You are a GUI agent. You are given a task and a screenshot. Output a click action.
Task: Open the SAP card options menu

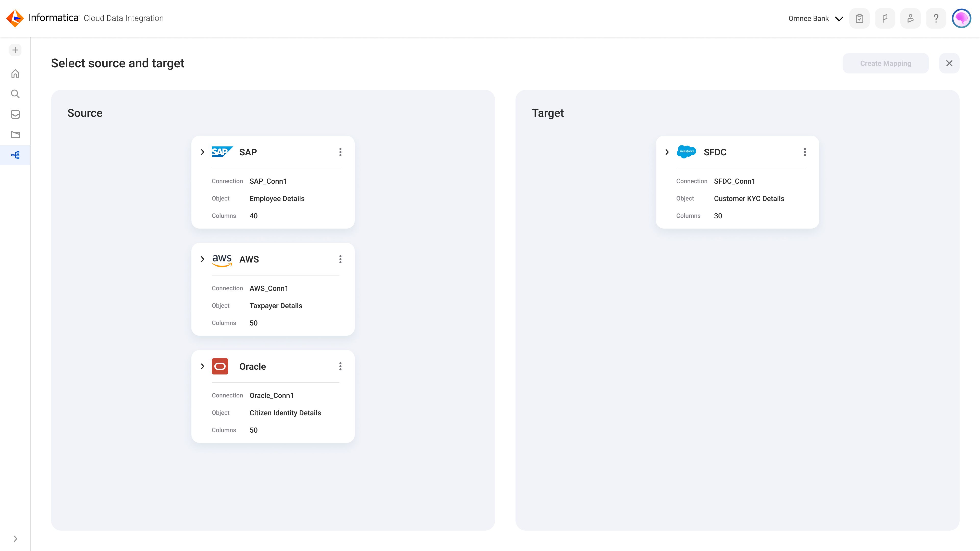(x=340, y=152)
